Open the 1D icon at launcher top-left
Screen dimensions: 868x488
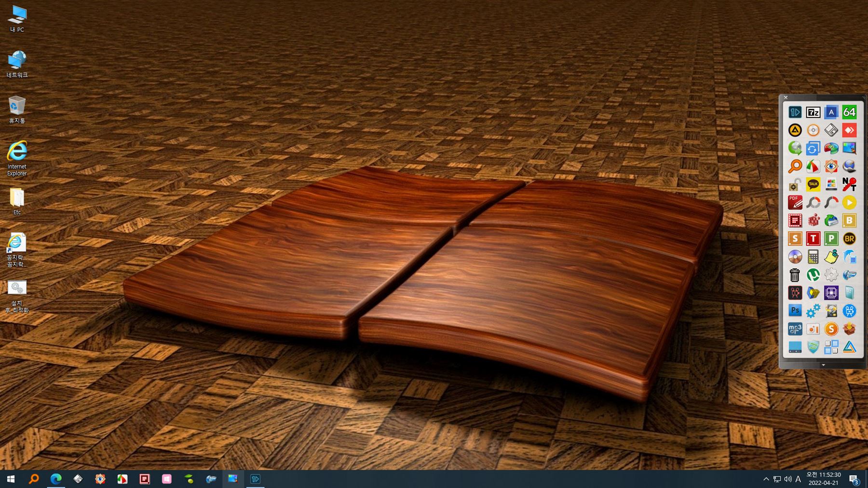[795, 112]
